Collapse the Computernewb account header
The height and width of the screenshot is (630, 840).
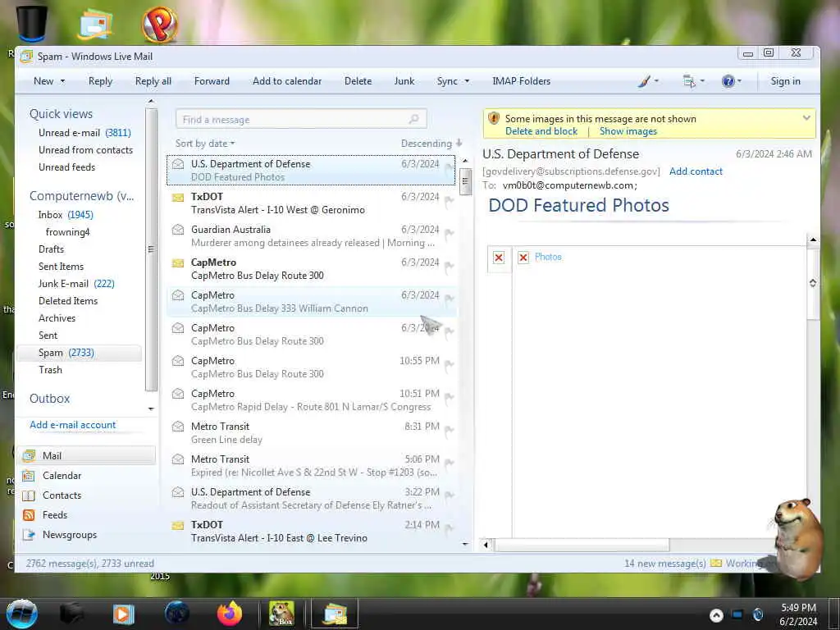click(81, 196)
